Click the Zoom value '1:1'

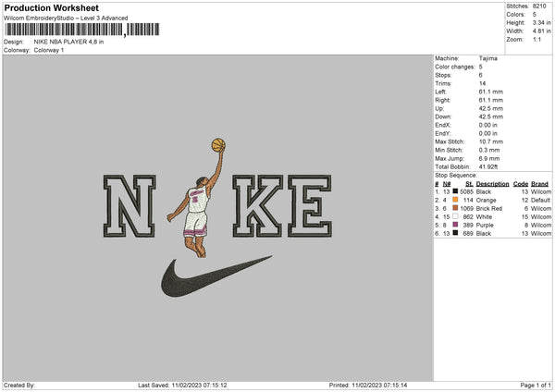pyautogui.click(x=536, y=39)
